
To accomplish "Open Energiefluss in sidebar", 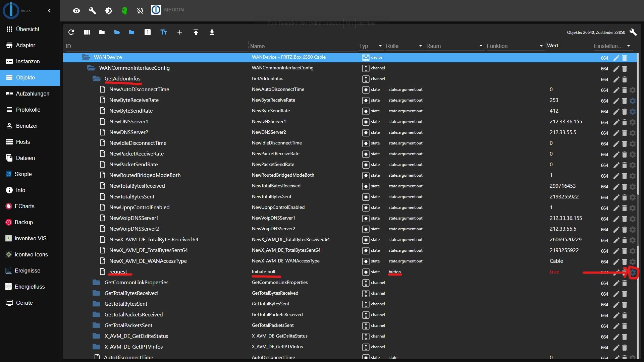I will [x=30, y=287].
